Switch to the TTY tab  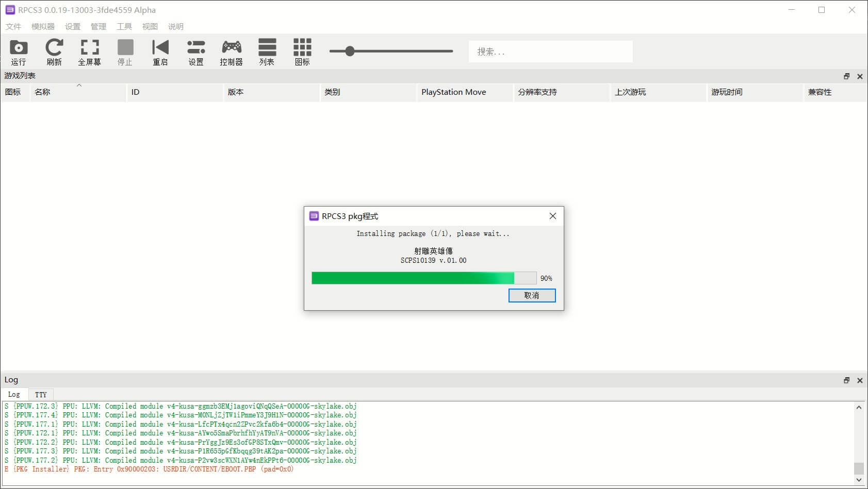click(x=41, y=394)
